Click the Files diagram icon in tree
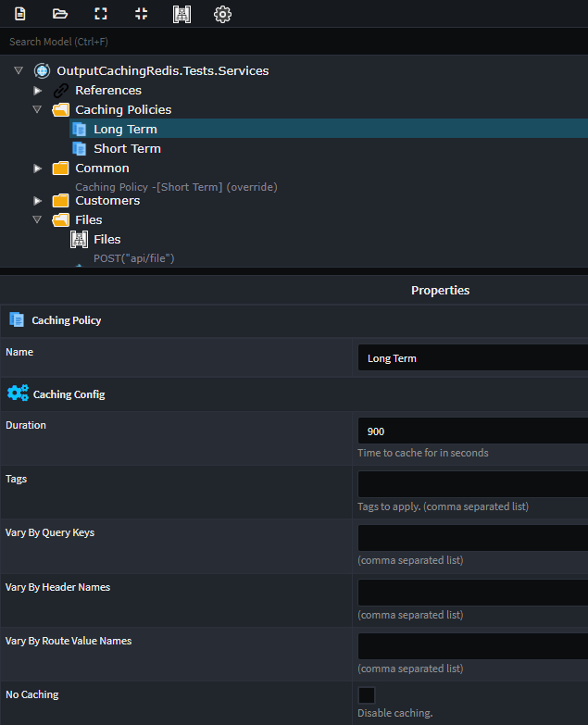The height and width of the screenshot is (725, 588). click(79, 240)
